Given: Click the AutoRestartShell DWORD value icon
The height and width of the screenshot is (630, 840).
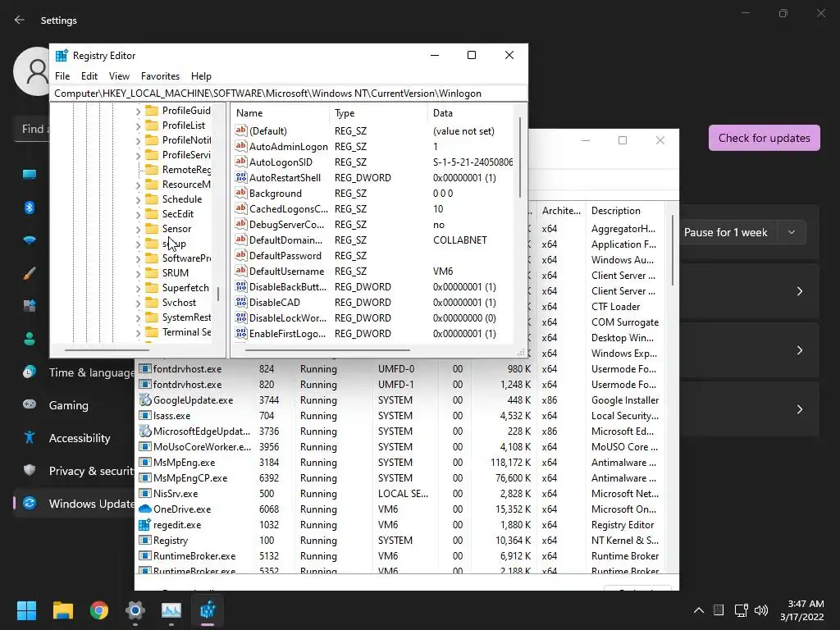Looking at the screenshot, I should pos(241,177).
